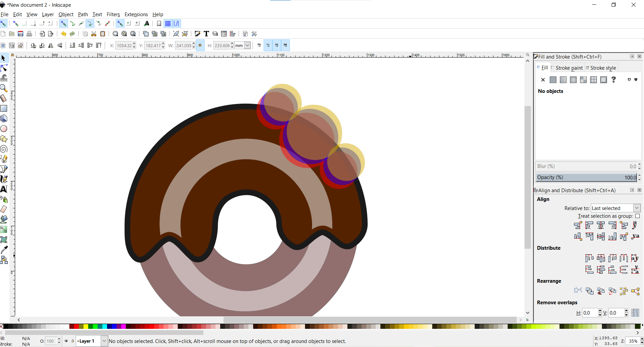Click Align left edges icon

tap(589, 225)
